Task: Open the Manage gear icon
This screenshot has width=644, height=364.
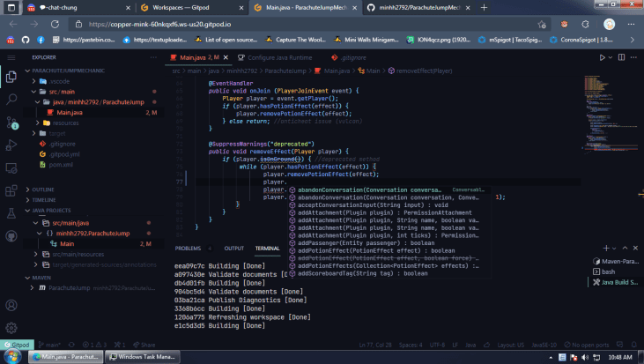Action: click(x=11, y=328)
